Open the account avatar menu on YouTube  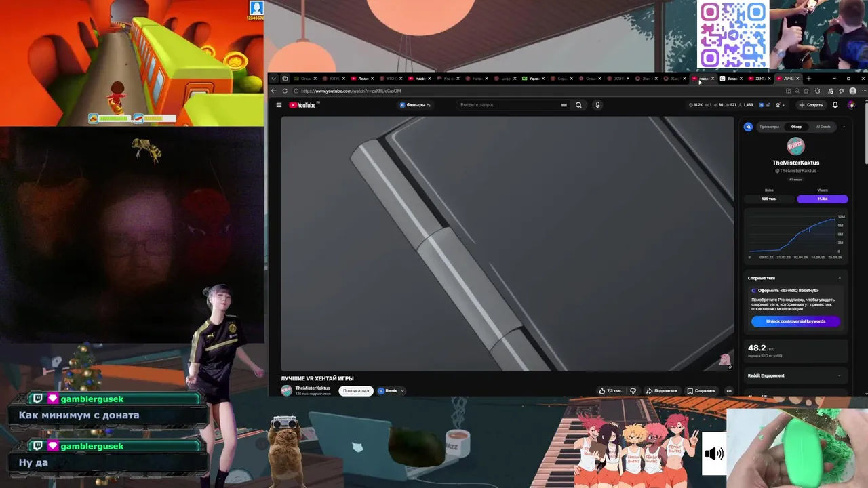click(852, 105)
